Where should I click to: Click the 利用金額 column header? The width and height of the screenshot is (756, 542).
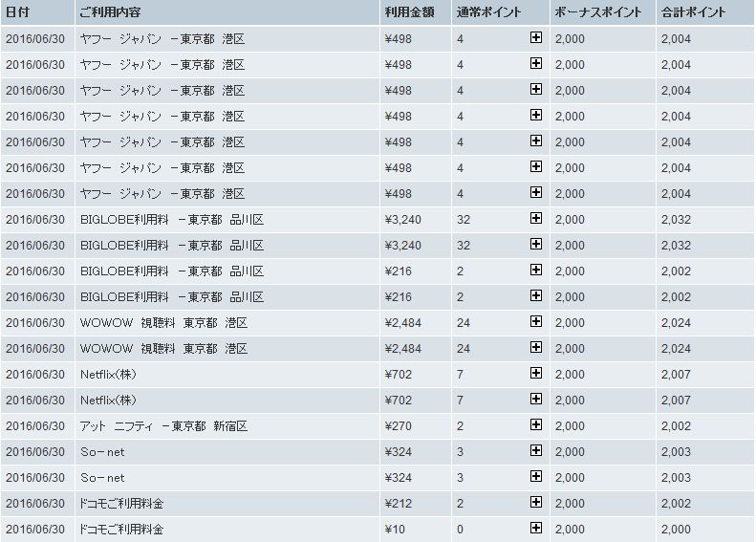point(416,12)
